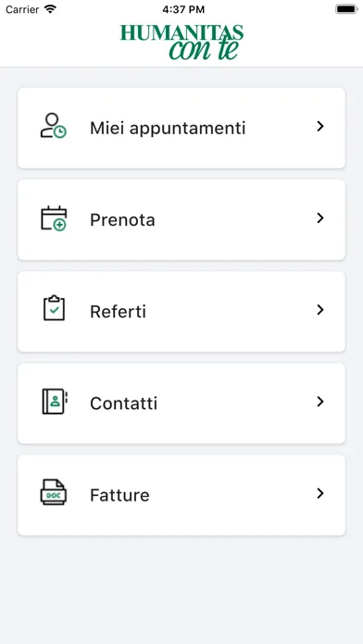Tap the address book Contatti icon

point(55,402)
